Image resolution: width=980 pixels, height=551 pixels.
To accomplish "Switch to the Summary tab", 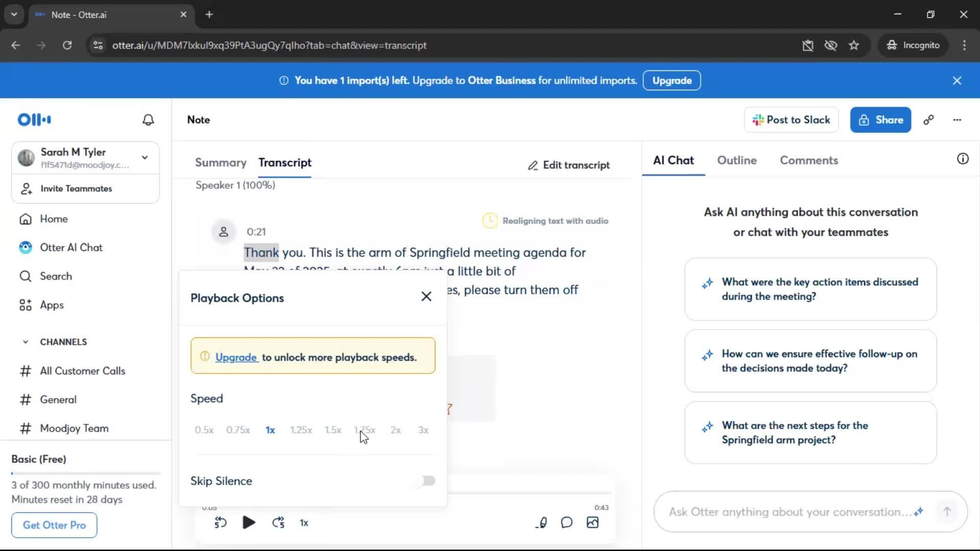I will tap(220, 163).
